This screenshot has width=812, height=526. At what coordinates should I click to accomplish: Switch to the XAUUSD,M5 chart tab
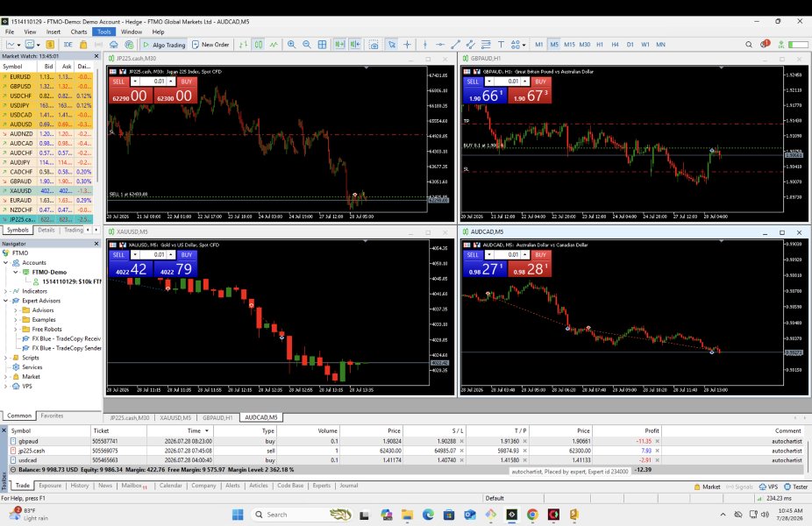175,417
